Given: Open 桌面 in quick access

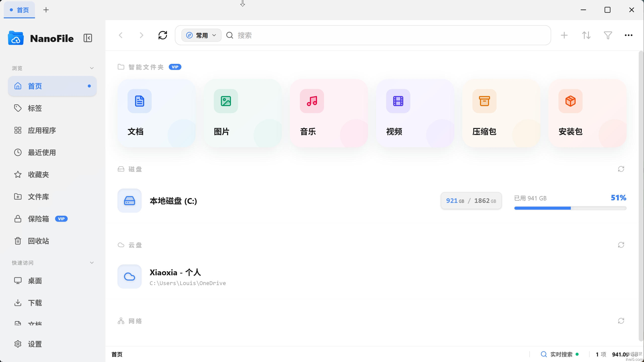Looking at the screenshot, I should coord(52,281).
